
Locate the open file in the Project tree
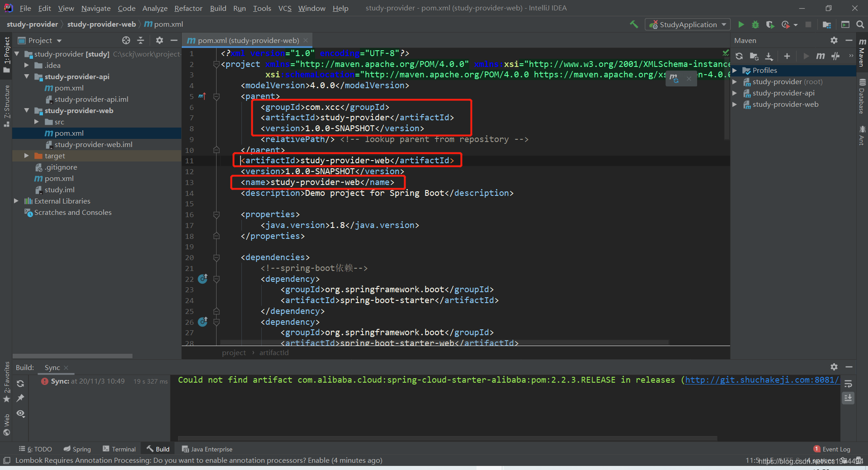(x=126, y=40)
